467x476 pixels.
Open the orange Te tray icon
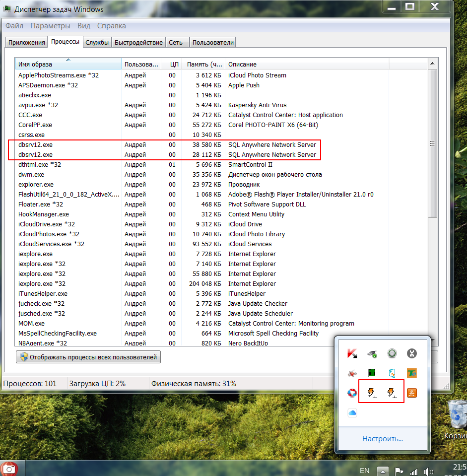[411, 373]
